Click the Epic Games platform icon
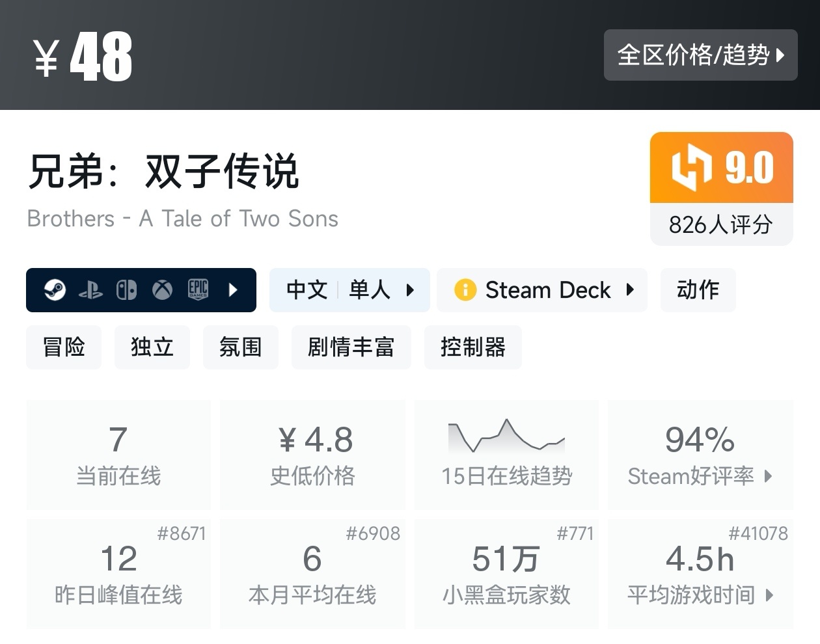This screenshot has height=644, width=820. 198,289
